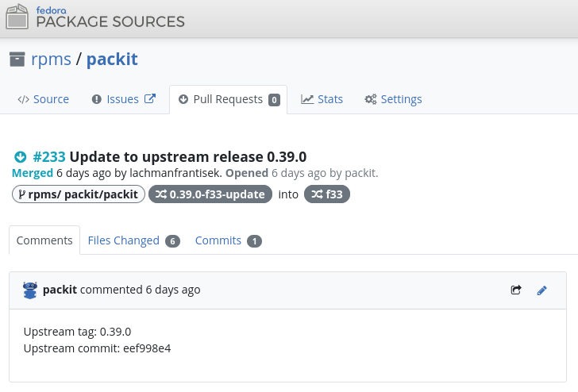Click the #233 pull request number link

pyautogui.click(x=49, y=156)
